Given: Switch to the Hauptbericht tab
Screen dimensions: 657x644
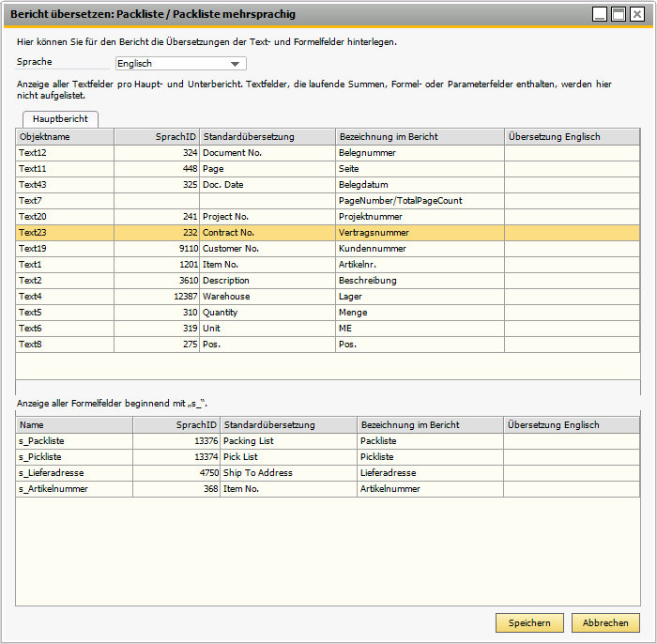Looking at the screenshot, I should click(x=59, y=119).
